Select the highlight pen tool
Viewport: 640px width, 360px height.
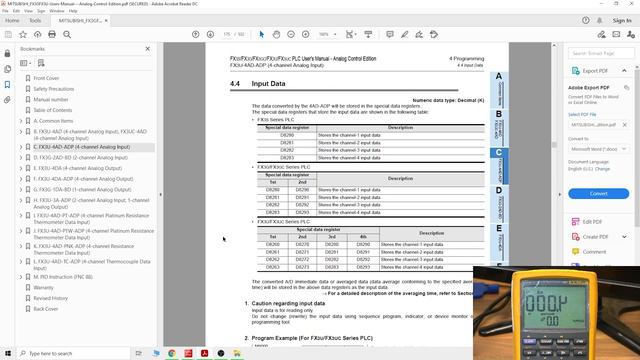tap(404, 35)
